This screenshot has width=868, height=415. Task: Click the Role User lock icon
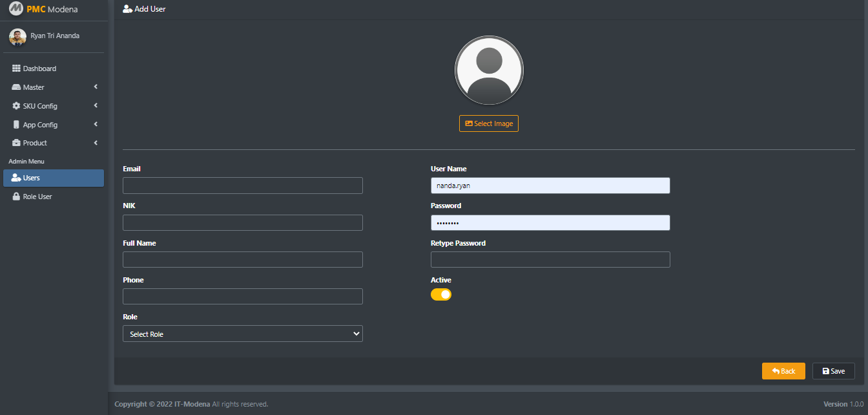[x=17, y=197]
